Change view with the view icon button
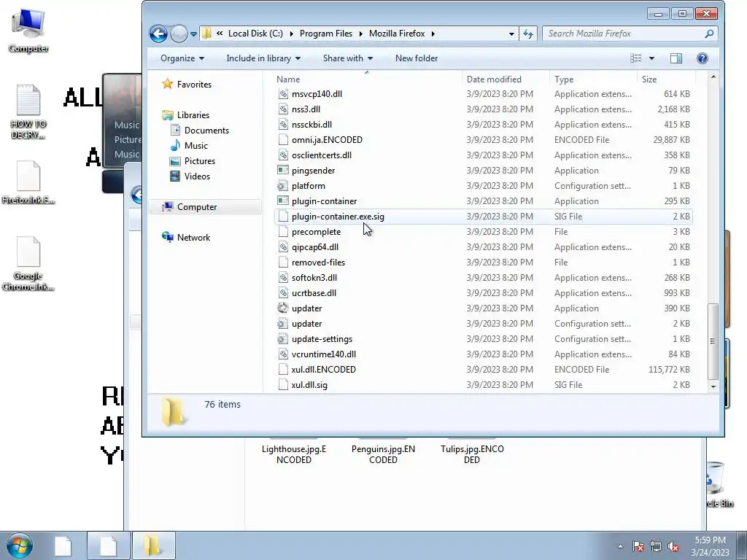Screen dimensions: 747x560 (x=635, y=58)
